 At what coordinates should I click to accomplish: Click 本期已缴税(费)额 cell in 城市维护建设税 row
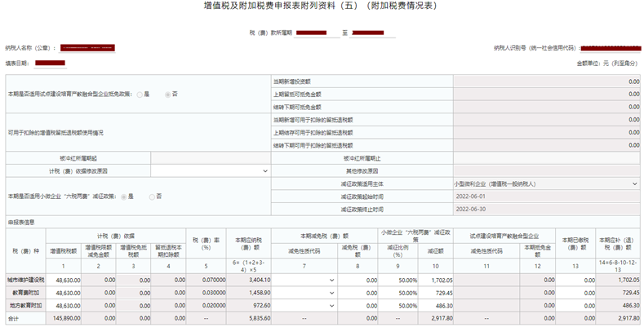tap(575, 281)
